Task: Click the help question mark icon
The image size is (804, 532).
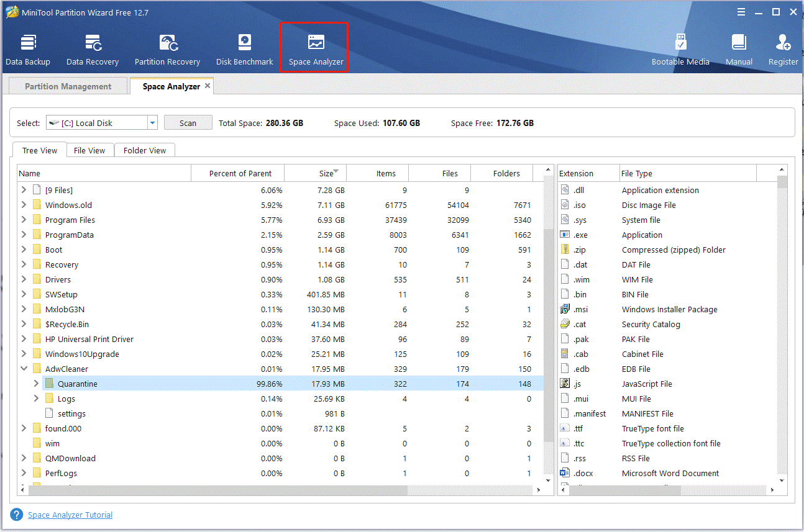Action: click(x=17, y=515)
